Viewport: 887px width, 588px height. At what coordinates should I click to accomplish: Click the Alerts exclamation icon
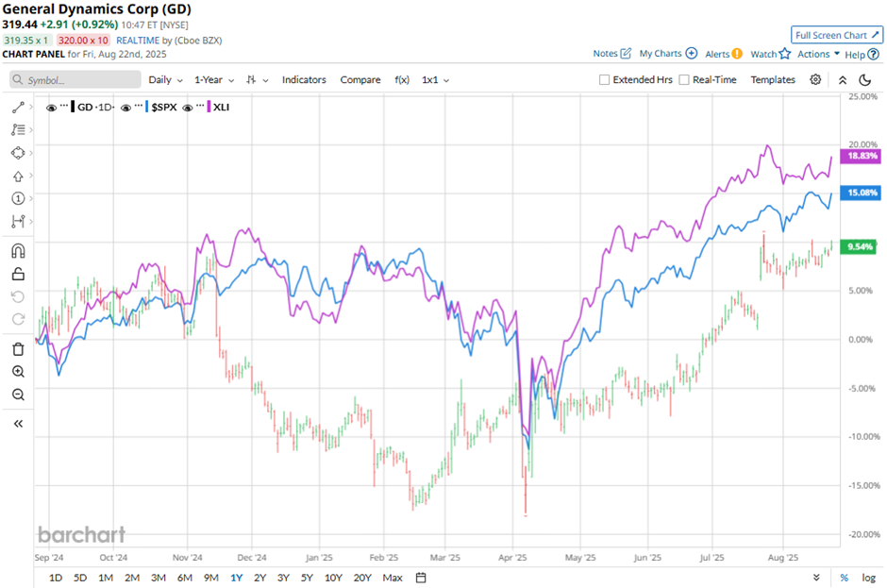tap(737, 54)
